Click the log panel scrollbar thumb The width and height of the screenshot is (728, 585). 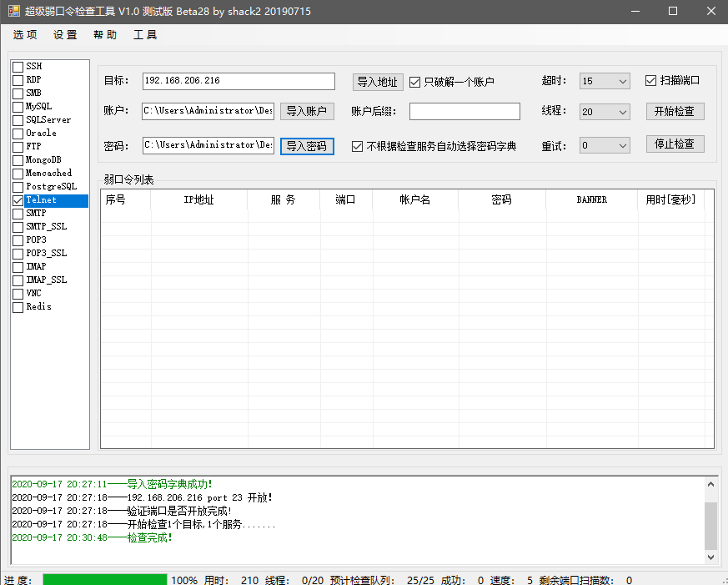click(x=710, y=526)
